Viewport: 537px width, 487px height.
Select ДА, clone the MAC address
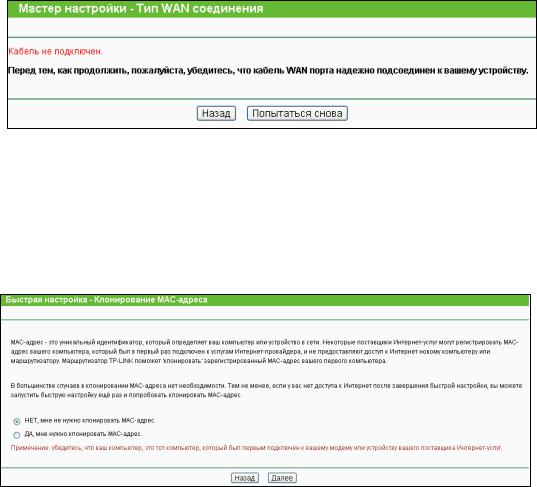pos(16,435)
